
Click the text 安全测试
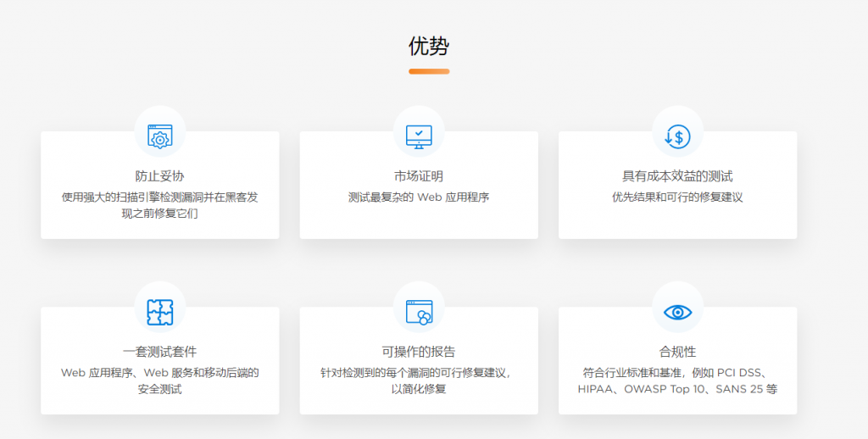pyautogui.click(x=160, y=389)
